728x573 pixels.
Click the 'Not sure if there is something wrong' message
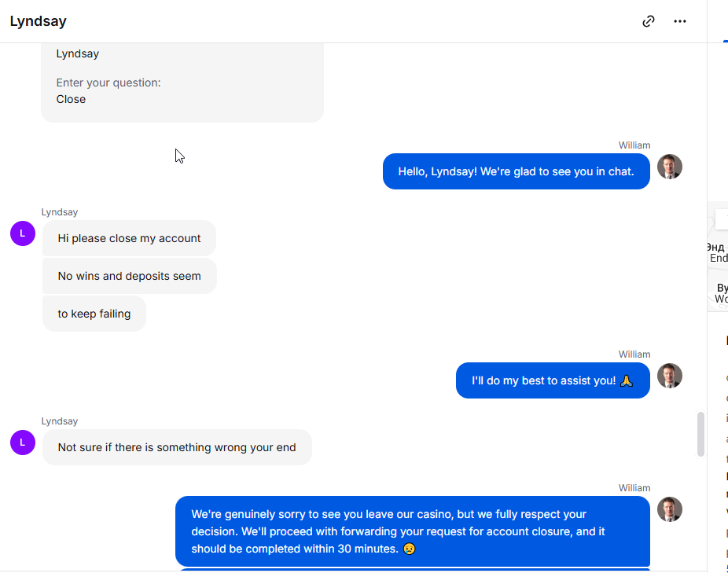(x=177, y=447)
